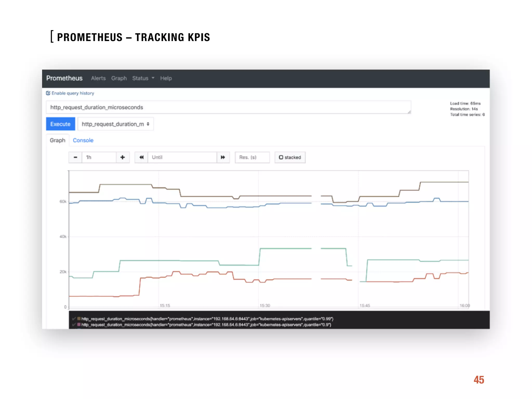Click legend entry with quantile="0.99"
The height and width of the screenshot is (399, 532).
(x=207, y=319)
